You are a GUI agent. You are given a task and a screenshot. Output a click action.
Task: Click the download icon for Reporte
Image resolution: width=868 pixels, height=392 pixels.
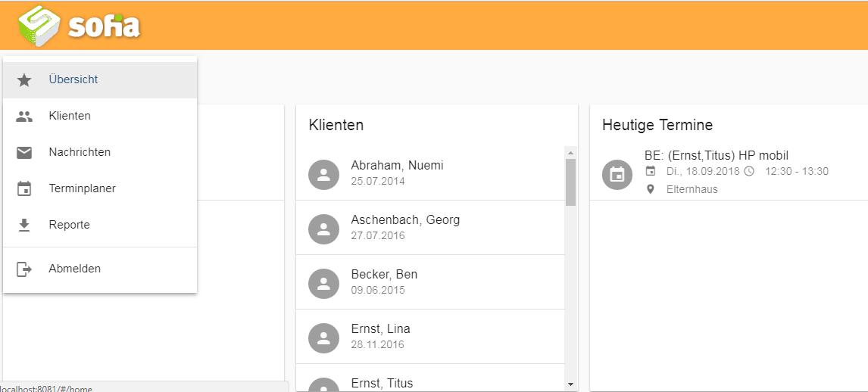click(x=24, y=226)
